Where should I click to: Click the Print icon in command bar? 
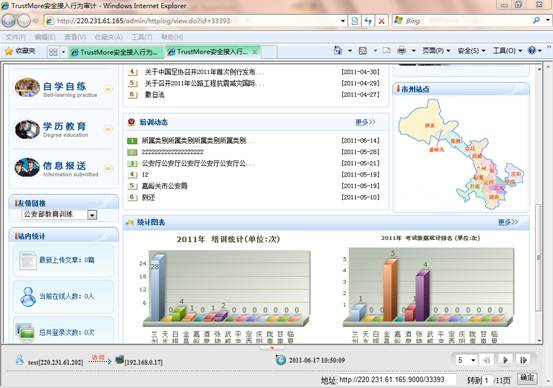(x=401, y=51)
